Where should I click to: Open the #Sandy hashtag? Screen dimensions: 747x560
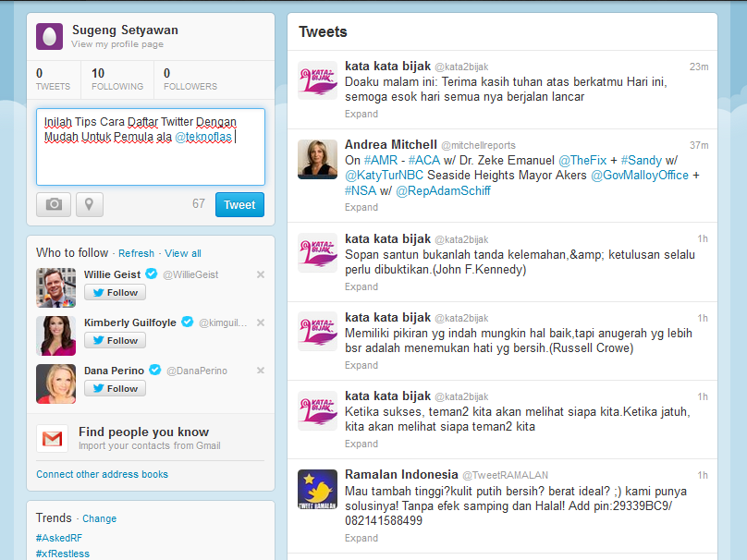coord(642,160)
